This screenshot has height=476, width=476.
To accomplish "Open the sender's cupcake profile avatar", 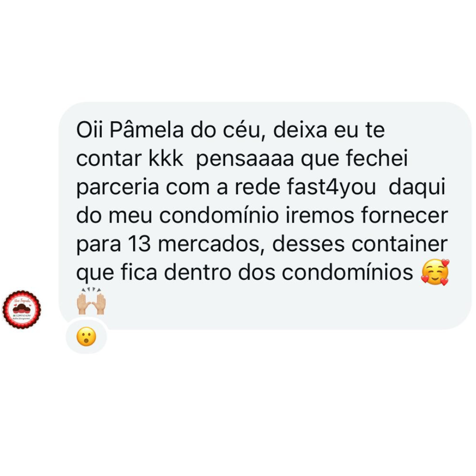I will (22, 310).
